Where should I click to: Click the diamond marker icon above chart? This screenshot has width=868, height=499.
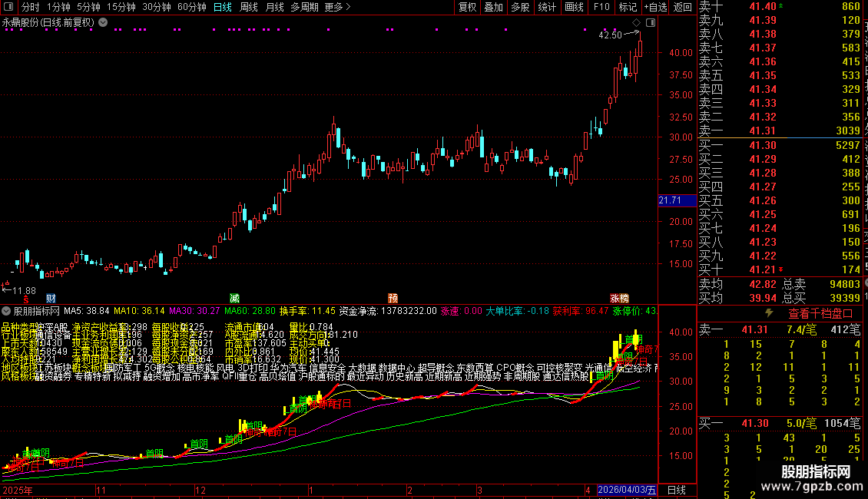[x=636, y=23]
